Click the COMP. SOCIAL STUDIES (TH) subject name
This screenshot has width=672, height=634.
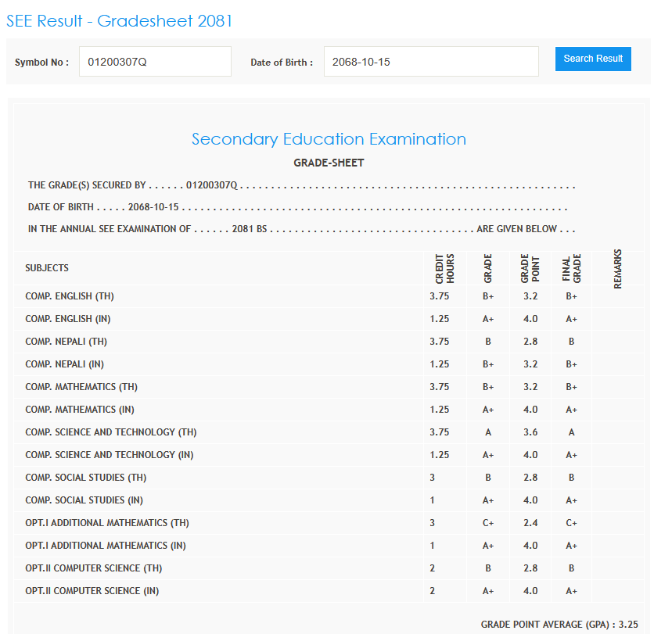(x=85, y=478)
